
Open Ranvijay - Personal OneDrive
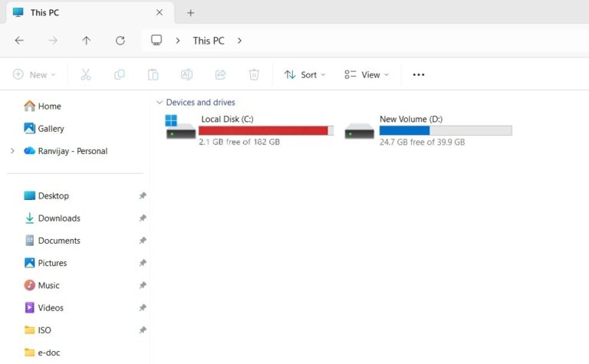coord(65,151)
